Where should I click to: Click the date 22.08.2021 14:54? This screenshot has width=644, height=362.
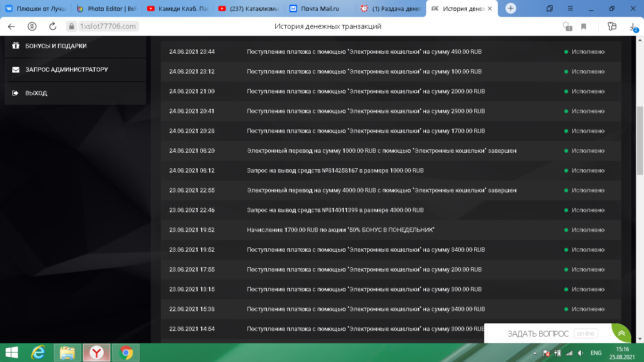192,329
